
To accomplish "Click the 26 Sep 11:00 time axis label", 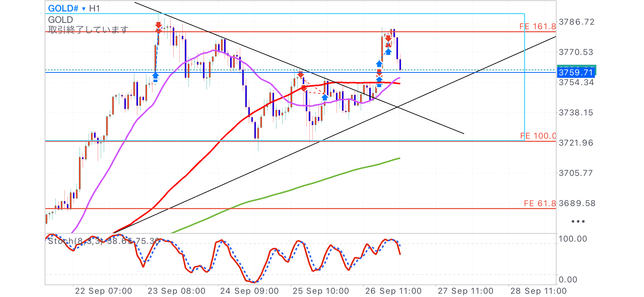I will pyautogui.click(x=393, y=291).
